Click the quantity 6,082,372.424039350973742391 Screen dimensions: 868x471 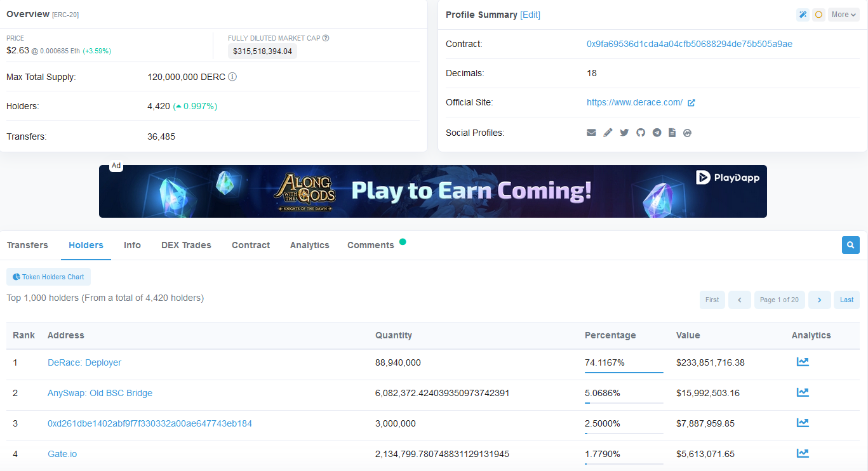click(x=442, y=393)
